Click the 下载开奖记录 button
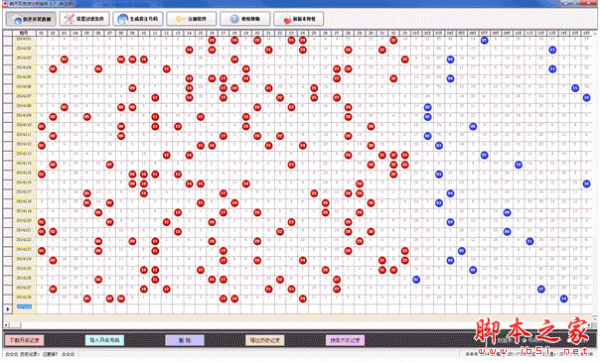This screenshot has width=600, height=362. (24, 340)
